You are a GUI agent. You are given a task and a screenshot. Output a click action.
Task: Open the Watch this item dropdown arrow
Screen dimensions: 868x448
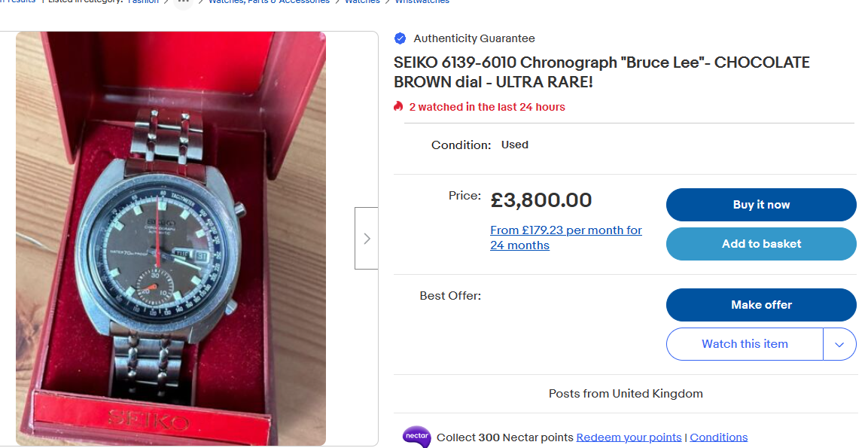coord(839,344)
